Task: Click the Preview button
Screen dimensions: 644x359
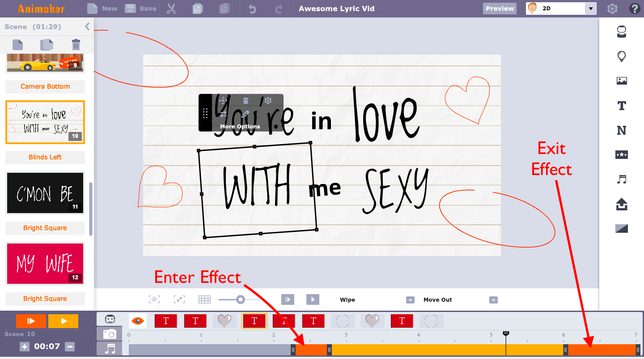Action: (x=500, y=9)
